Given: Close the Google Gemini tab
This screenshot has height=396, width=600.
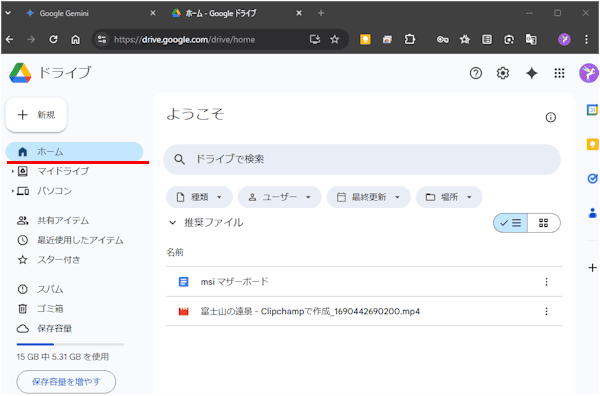Looking at the screenshot, I should [153, 13].
